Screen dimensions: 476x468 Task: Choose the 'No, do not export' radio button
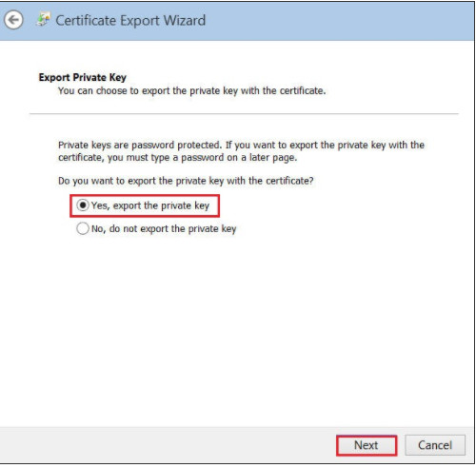tap(83, 228)
